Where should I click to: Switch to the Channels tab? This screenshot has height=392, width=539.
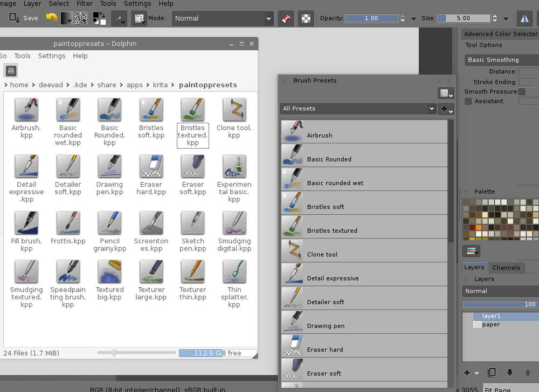(506, 268)
